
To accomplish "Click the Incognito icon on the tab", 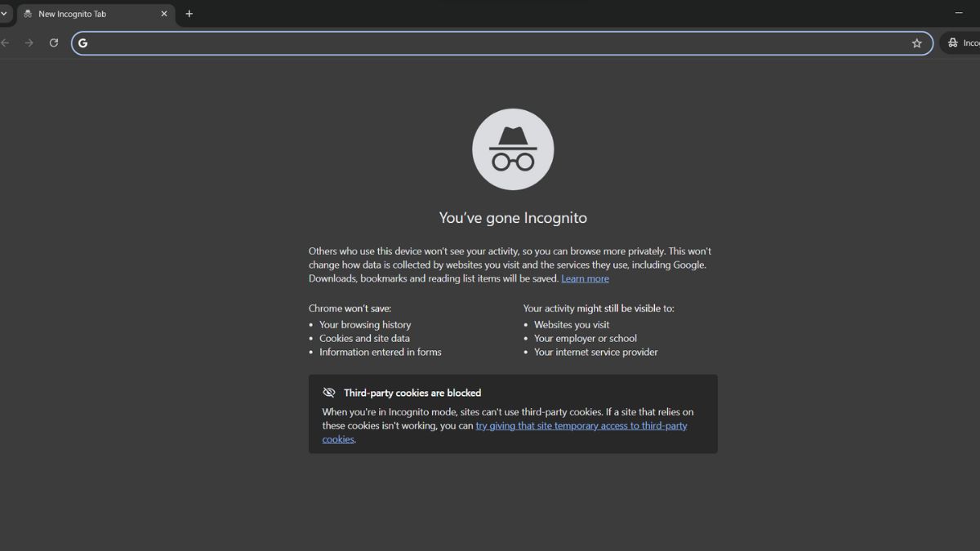I will click(x=29, y=14).
